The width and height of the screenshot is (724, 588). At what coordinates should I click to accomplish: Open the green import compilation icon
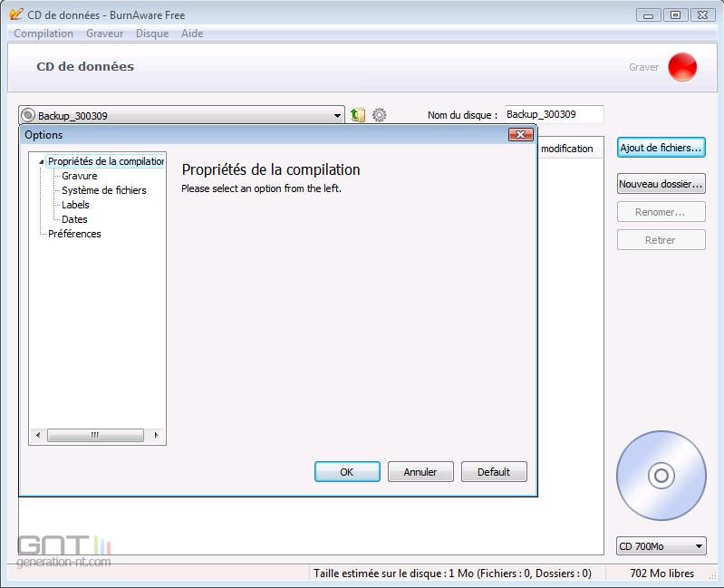coord(357,114)
